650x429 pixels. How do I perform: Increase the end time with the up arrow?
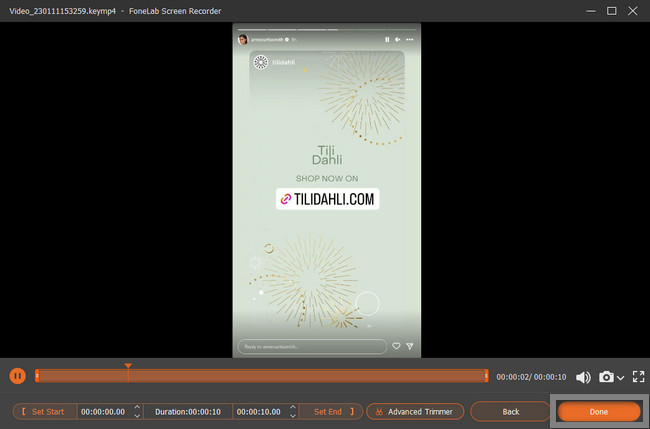(x=293, y=407)
